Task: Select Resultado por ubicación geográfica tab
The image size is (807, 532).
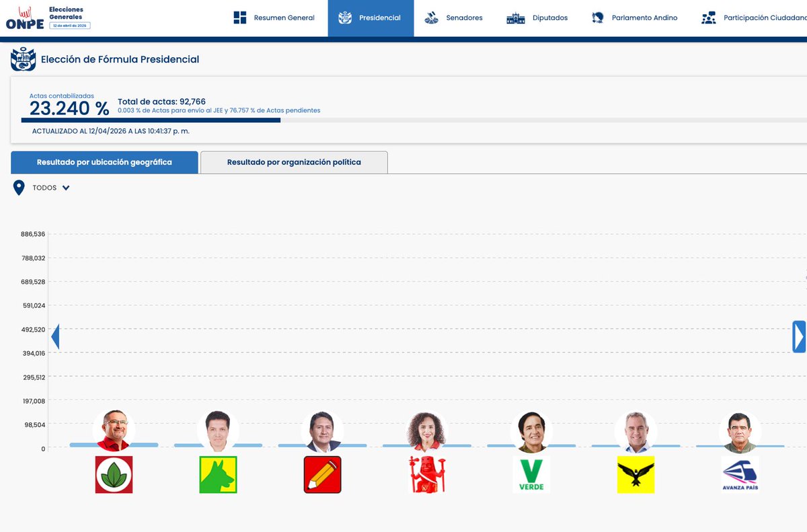Action: (x=104, y=162)
